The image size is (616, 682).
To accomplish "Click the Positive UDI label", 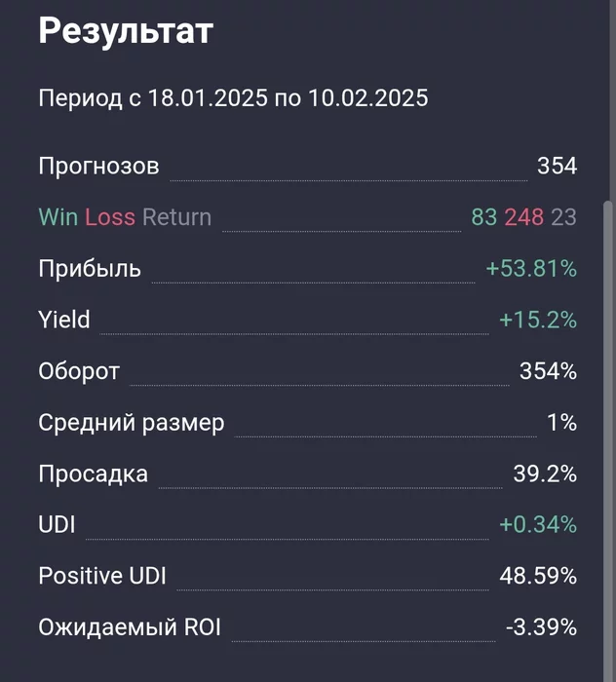I will pos(102,576).
